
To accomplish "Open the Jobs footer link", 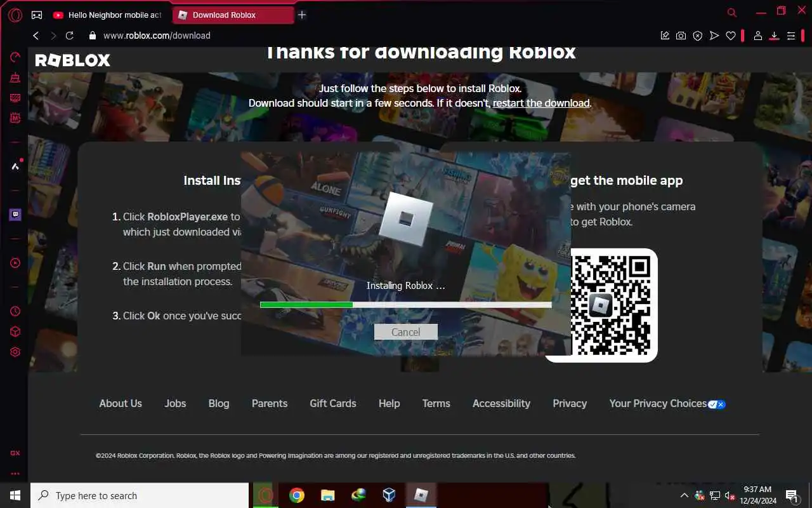I will click(175, 403).
